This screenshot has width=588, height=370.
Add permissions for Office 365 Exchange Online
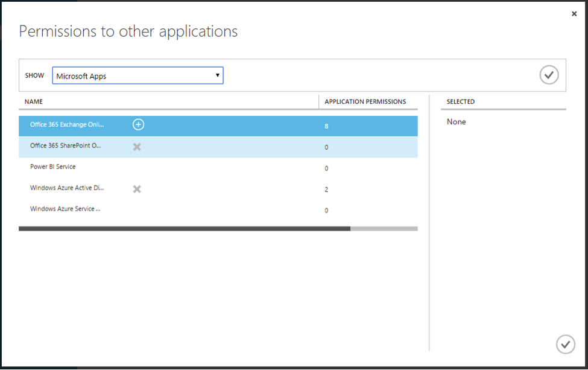coord(138,124)
